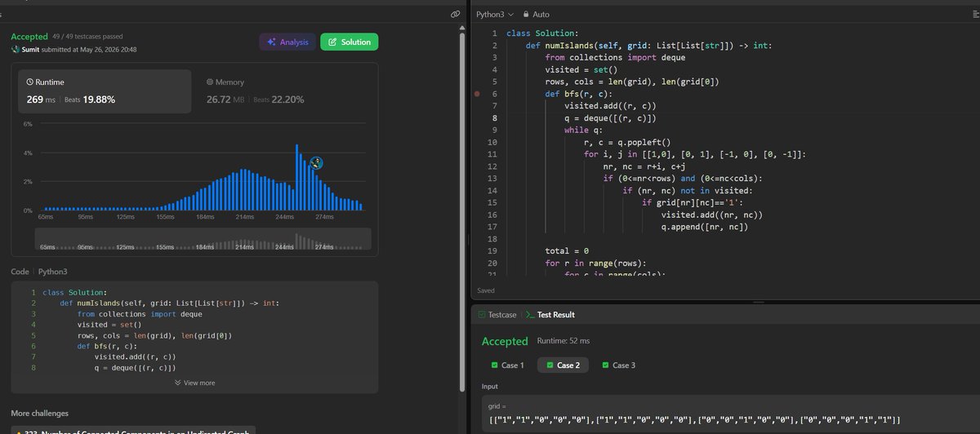Click the 'Saved' status under the editor
Image resolution: width=980 pixels, height=434 pixels.
click(x=485, y=290)
